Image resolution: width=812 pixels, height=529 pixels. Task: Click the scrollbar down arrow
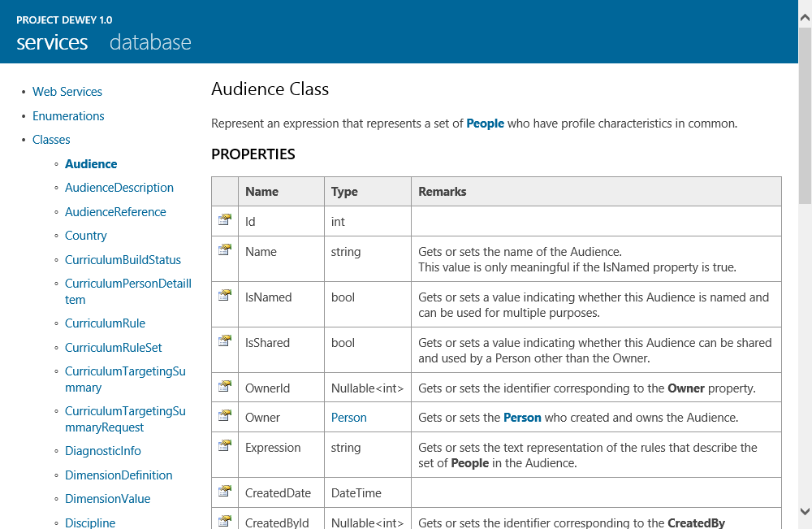[805, 511]
